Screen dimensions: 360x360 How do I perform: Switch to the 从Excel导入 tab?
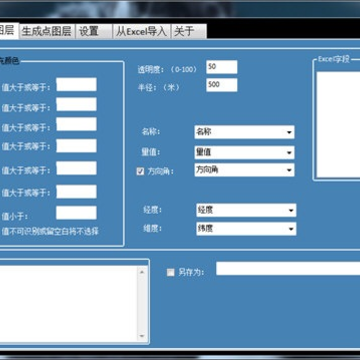pyautogui.click(x=141, y=31)
